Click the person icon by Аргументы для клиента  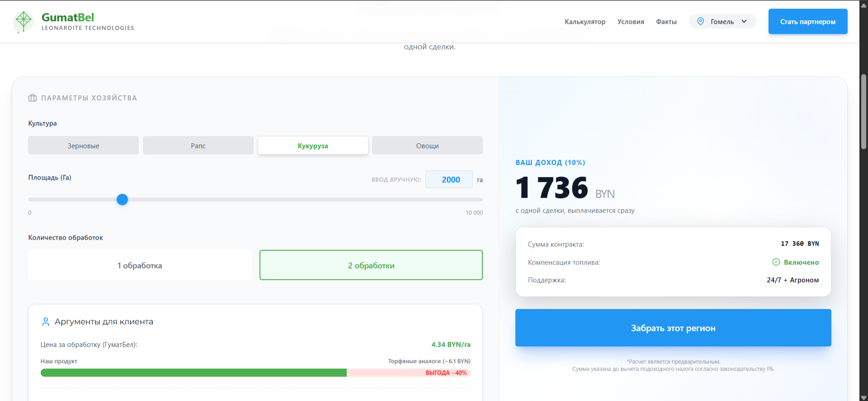click(x=46, y=322)
